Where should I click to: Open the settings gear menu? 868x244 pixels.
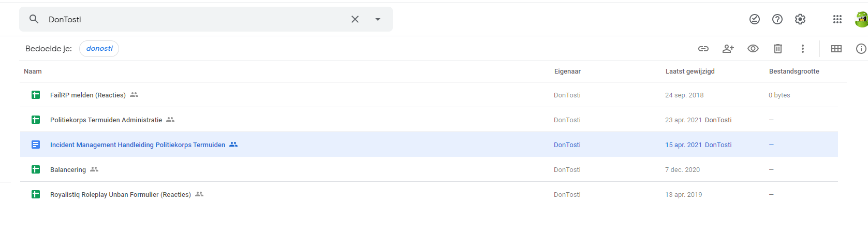pos(800,19)
